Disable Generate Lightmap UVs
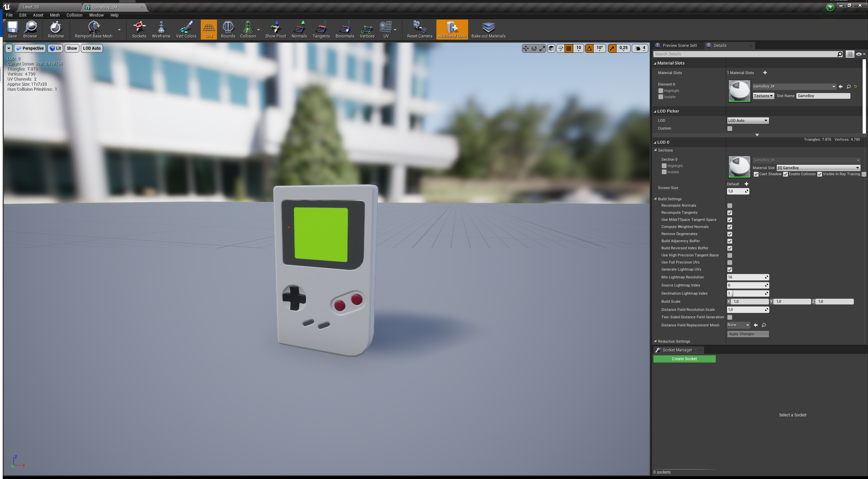 coord(730,270)
